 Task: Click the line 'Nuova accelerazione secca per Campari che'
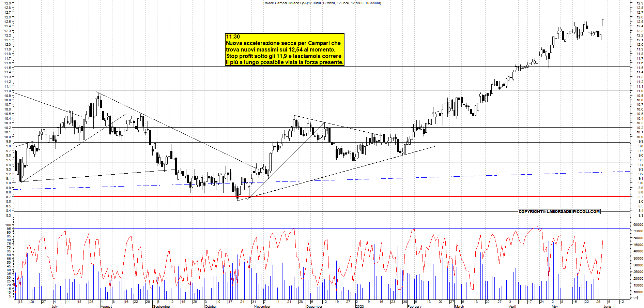pyautogui.click(x=283, y=43)
